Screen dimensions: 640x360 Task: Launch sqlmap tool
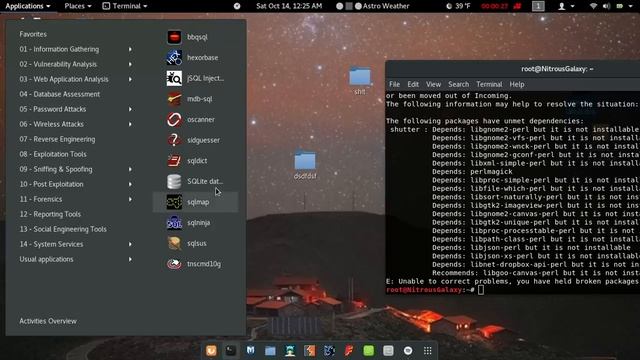195,202
